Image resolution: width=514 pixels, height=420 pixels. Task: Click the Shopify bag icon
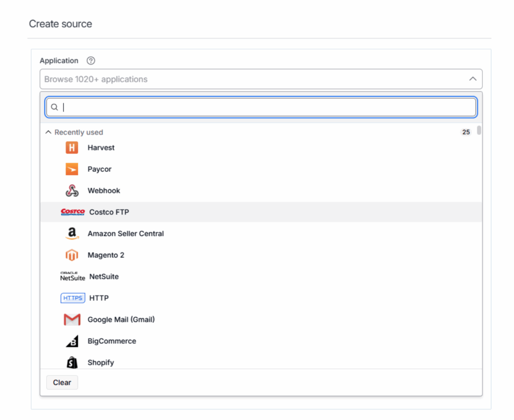click(72, 362)
